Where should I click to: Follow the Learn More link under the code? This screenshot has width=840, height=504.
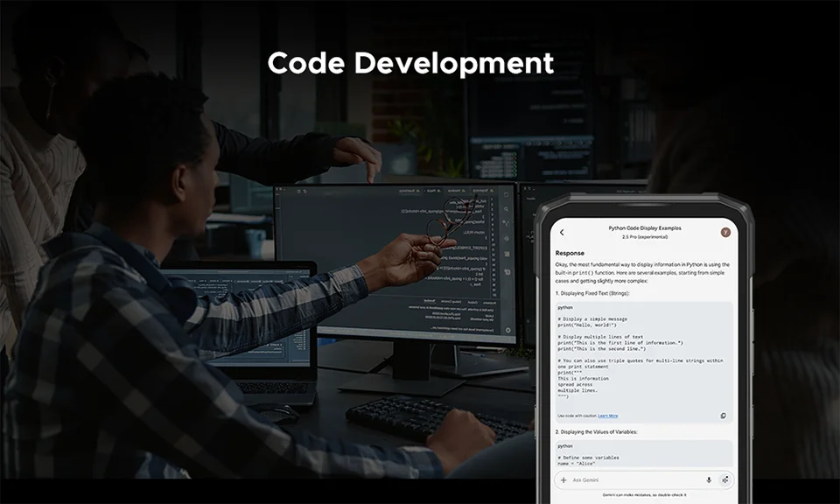click(607, 416)
